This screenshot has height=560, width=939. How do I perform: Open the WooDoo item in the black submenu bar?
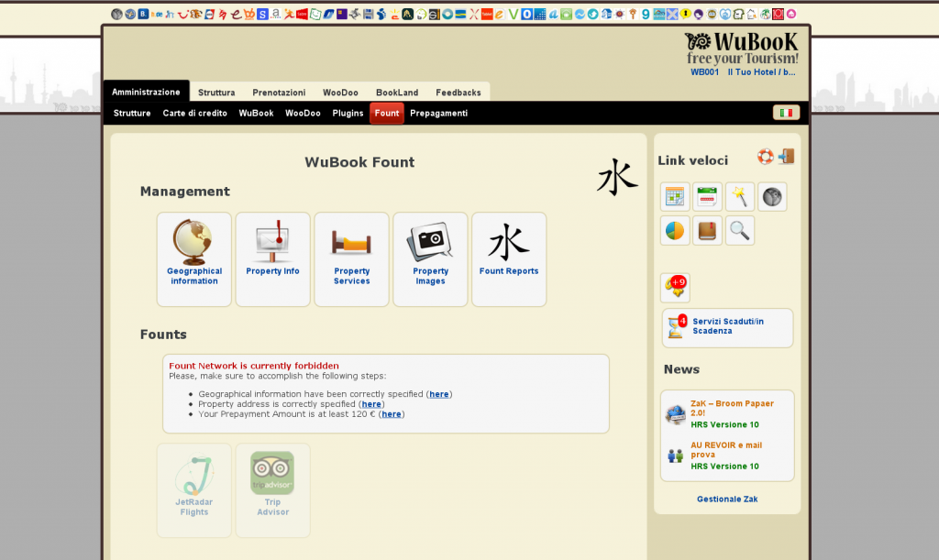point(303,113)
